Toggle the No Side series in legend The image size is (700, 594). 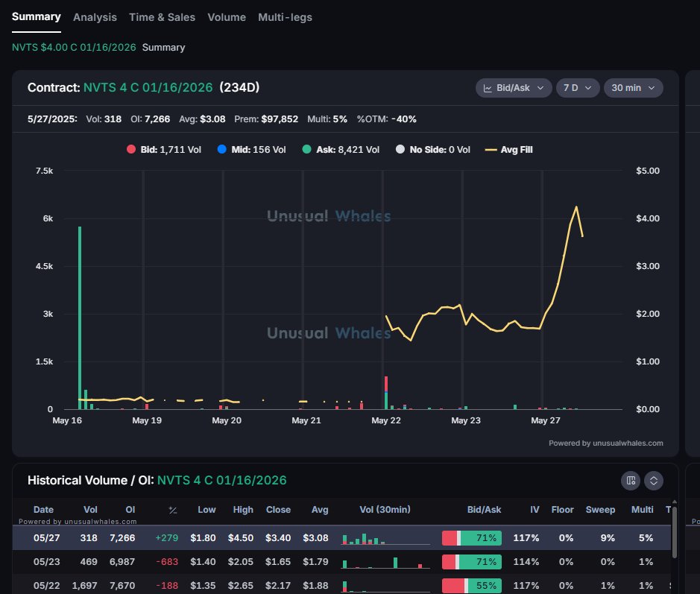(x=433, y=150)
